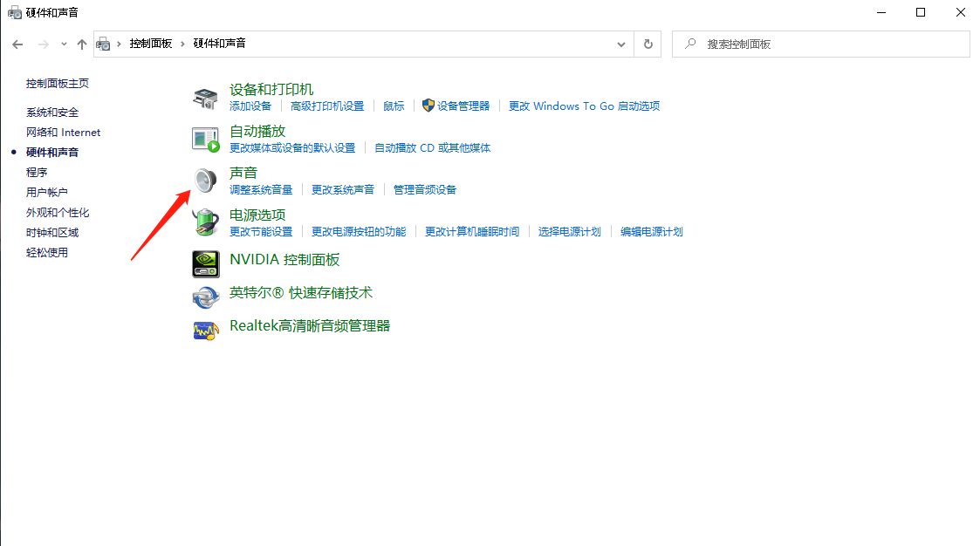Click 选择电源计划 link
980x546 pixels.
[570, 232]
